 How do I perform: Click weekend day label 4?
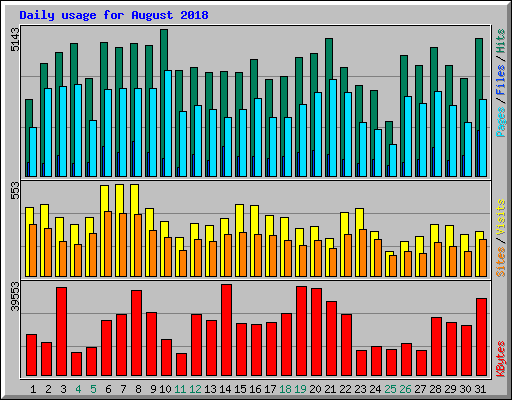pyautogui.click(x=78, y=389)
